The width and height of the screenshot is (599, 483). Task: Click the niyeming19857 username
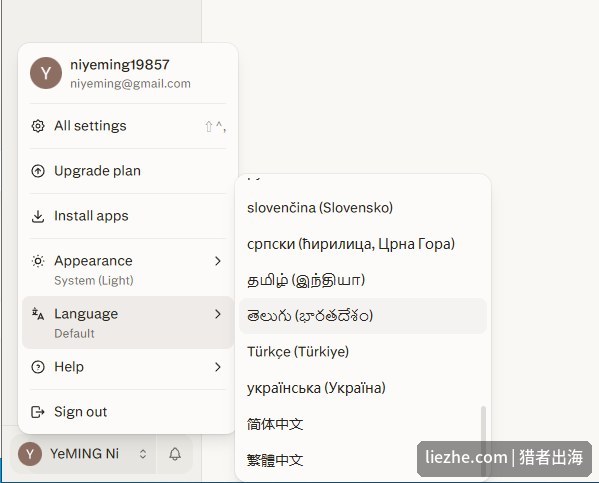click(x=120, y=65)
